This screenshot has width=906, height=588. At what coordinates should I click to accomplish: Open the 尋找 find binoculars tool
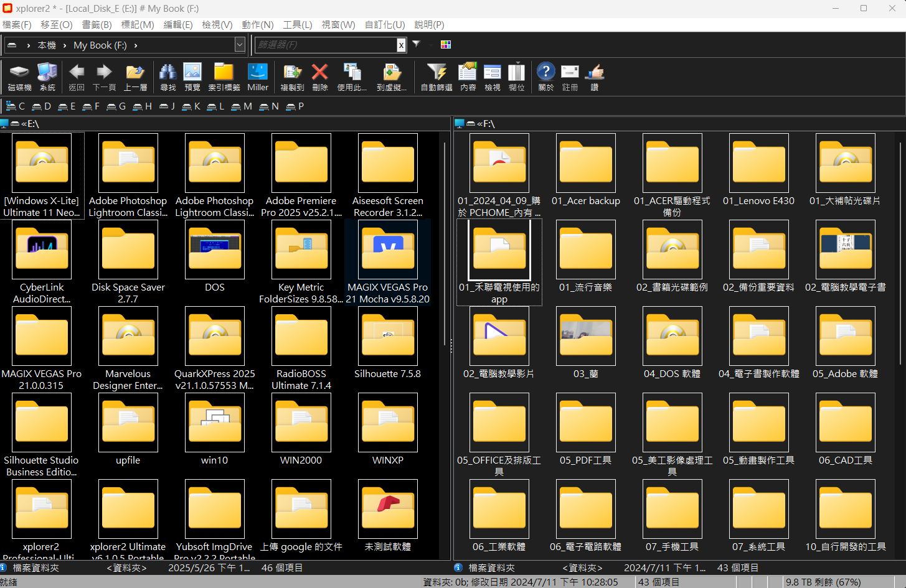pyautogui.click(x=168, y=77)
